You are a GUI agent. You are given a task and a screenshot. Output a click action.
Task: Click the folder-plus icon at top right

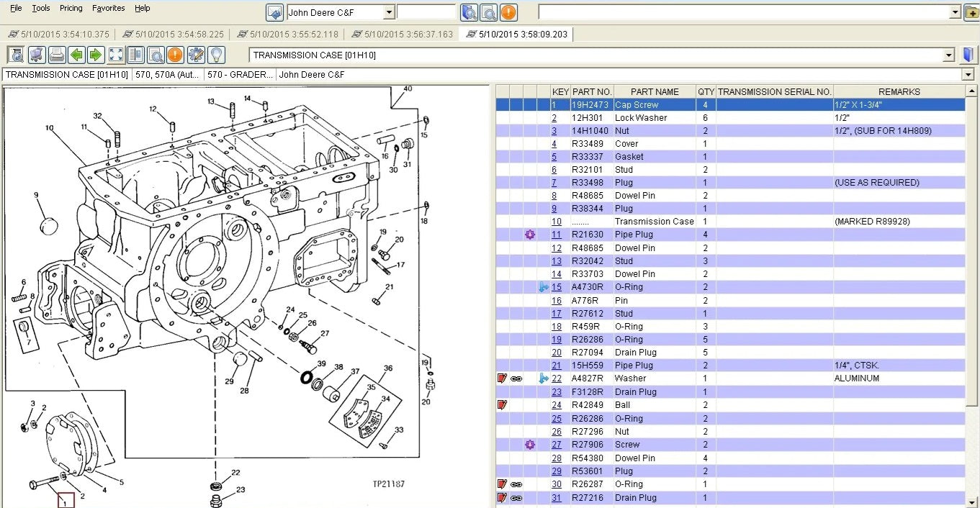pos(971,12)
